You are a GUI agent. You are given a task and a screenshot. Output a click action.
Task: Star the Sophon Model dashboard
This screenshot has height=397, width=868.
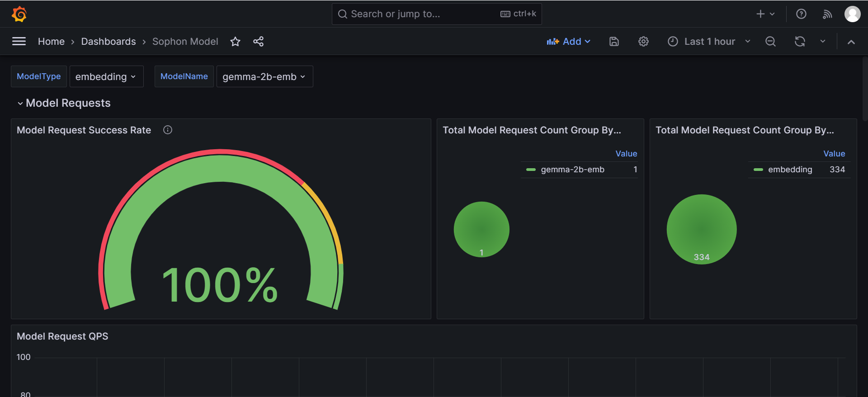pos(235,42)
